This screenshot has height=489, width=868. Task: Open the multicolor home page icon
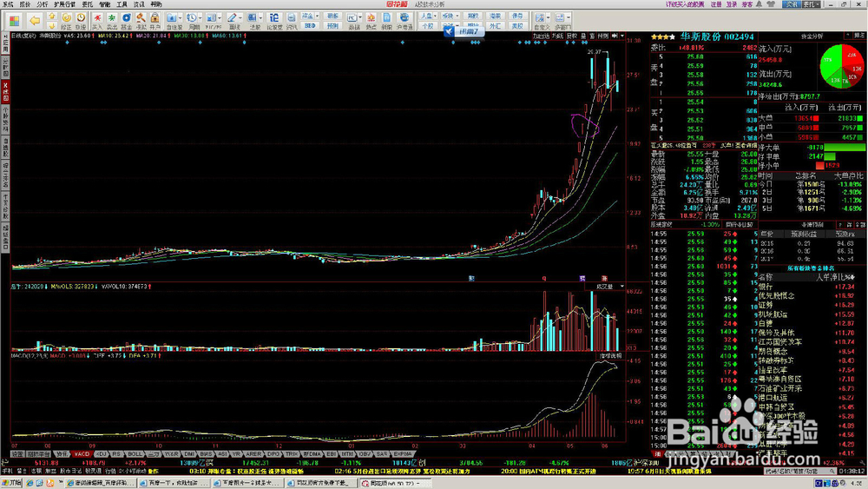(15, 21)
